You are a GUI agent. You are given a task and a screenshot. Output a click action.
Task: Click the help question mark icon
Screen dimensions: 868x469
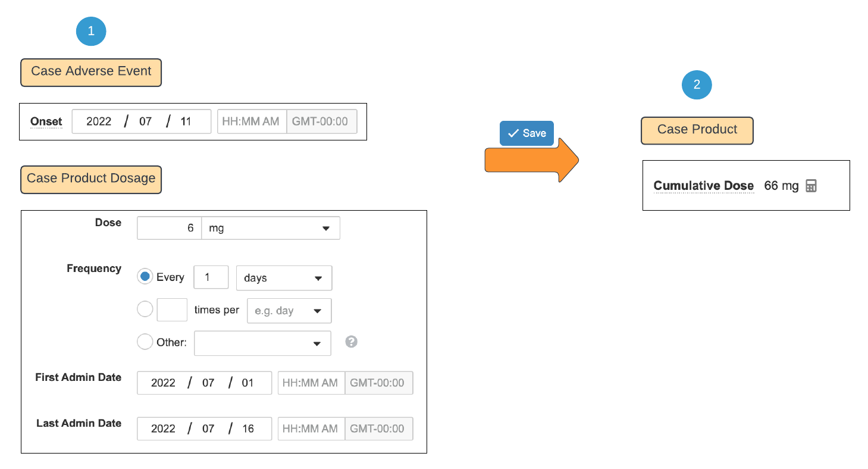coord(352,342)
